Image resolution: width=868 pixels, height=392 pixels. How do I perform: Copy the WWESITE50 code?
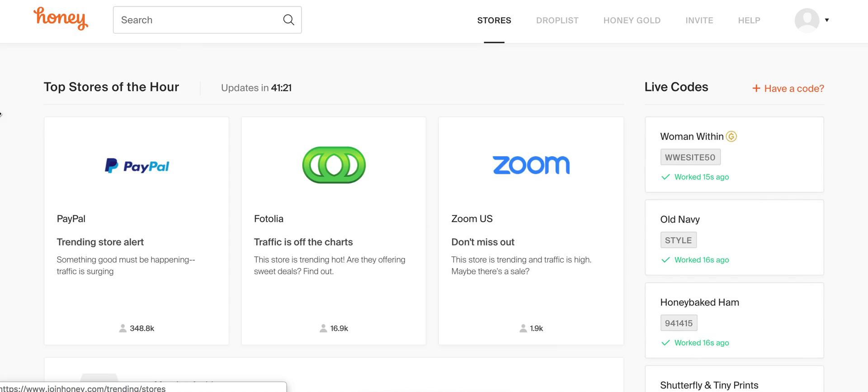pyautogui.click(x=690, y=157)
